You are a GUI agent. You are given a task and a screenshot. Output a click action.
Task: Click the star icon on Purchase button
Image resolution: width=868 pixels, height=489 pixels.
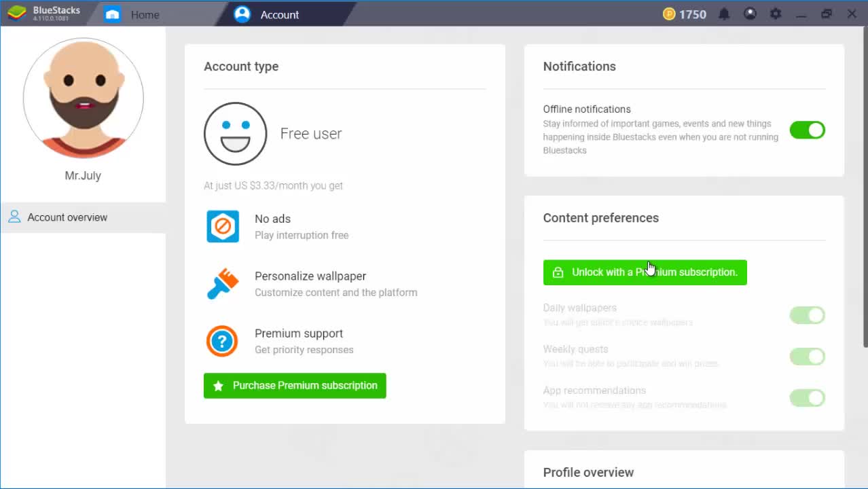(218, 386)
